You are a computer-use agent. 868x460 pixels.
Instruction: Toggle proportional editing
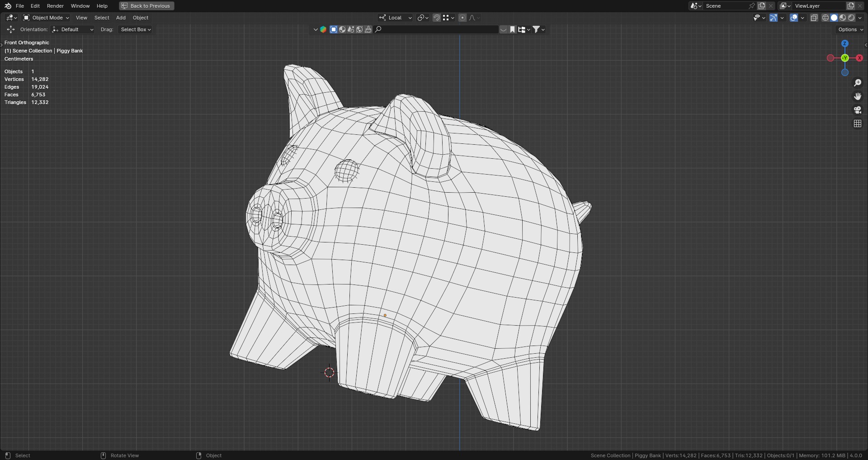point(462,18)
